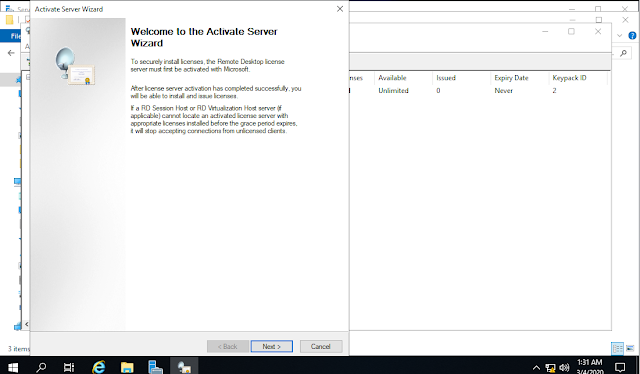Open Server Manager from the taskbar
Screen dimensions: 640x374
click(x=155, y=367)
